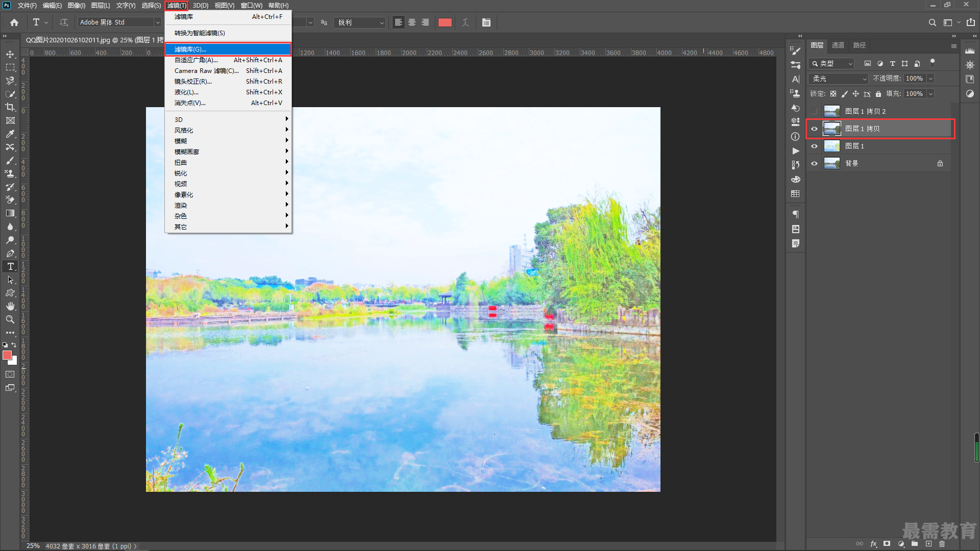Select the Gradient tool
Viewport: 980px width, 551px height.
(x=10, y=213)
